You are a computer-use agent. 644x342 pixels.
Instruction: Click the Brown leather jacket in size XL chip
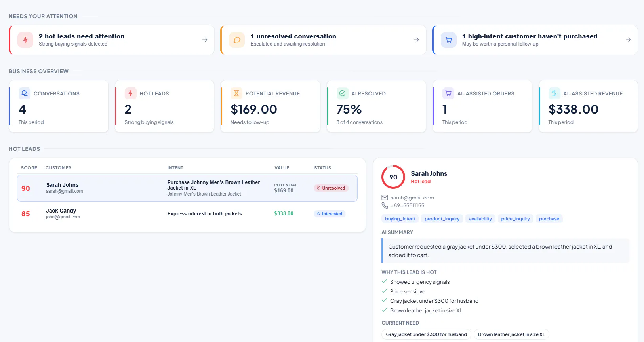point(511,334)
